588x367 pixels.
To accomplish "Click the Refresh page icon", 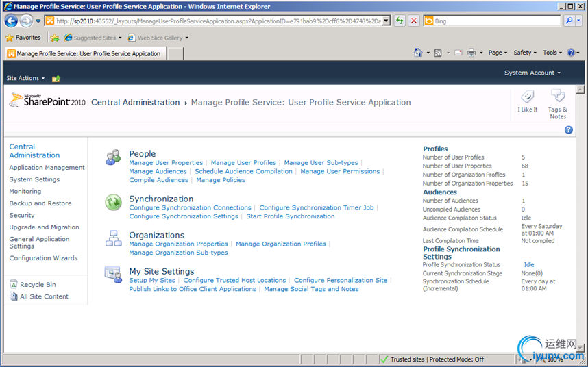I will click(x=400, y=21).
